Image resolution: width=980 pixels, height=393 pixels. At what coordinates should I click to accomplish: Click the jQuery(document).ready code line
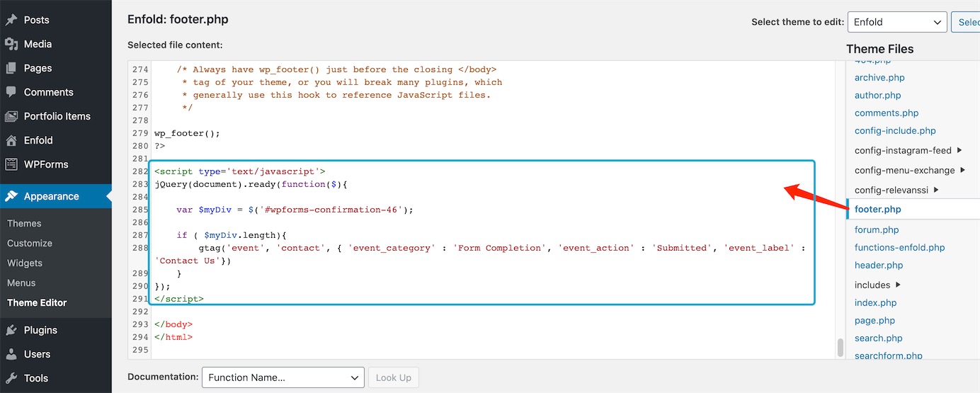coord(251,184)
